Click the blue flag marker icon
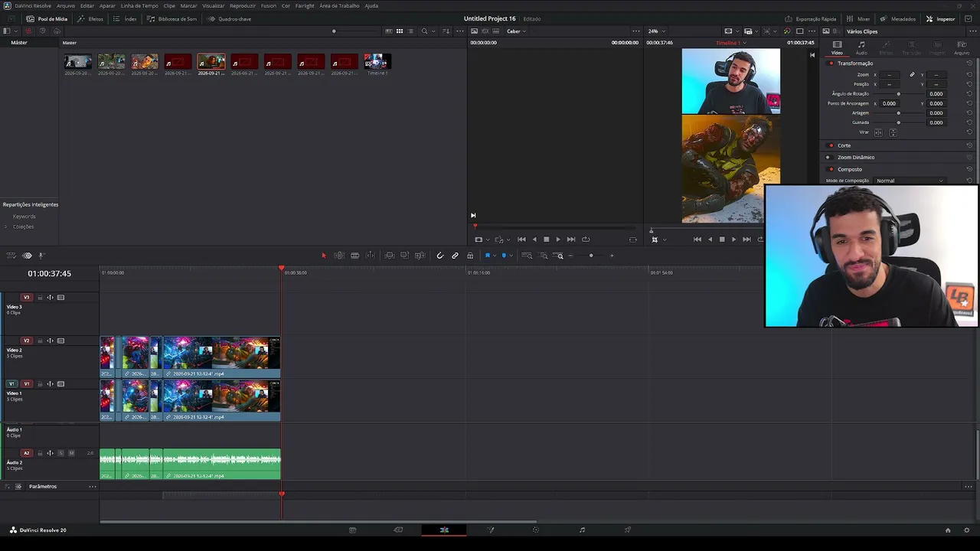Screen dimensions: 980x551 pos(488,256)
